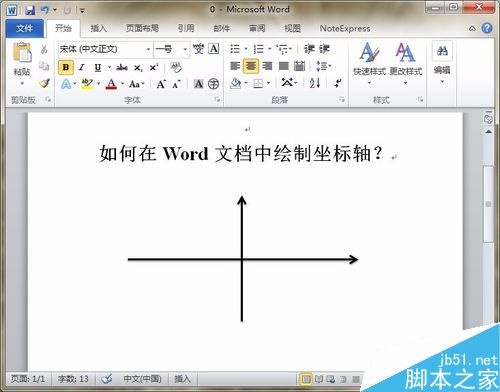Switch to the 插入 ribbon tab

pos(99,28)
